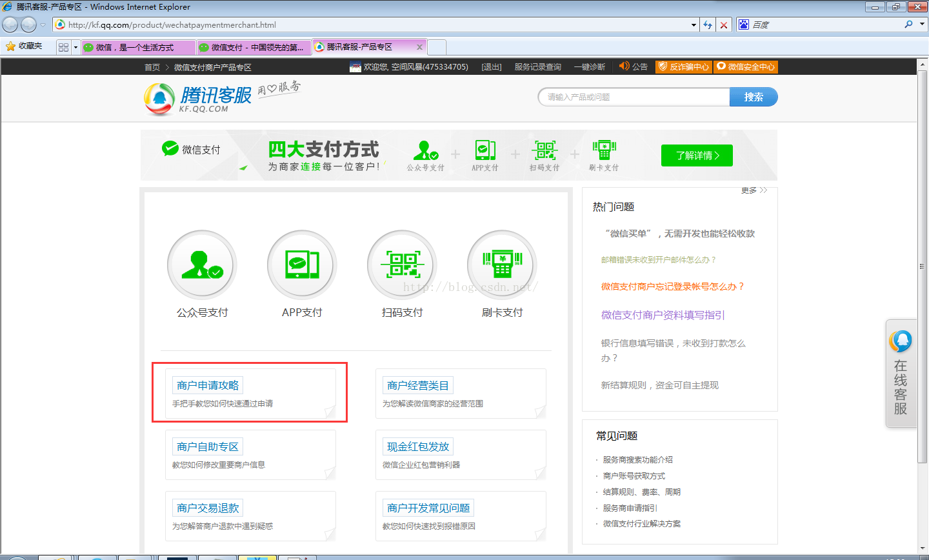Open the 商户交易退款 card
The height and width of the screenshot is (560, 929).
pos(250,516)
